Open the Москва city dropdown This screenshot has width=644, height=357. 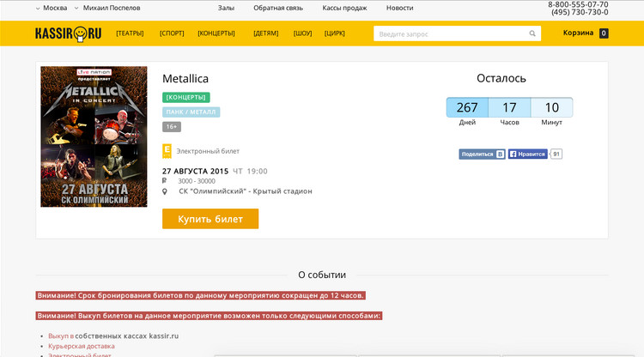tap(50, 8)
